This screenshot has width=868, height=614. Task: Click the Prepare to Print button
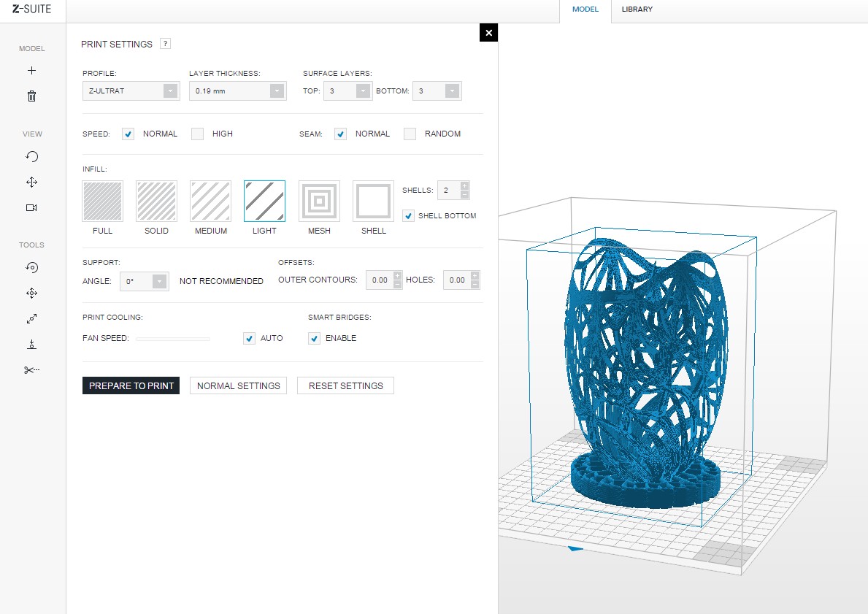pos(131,386)
